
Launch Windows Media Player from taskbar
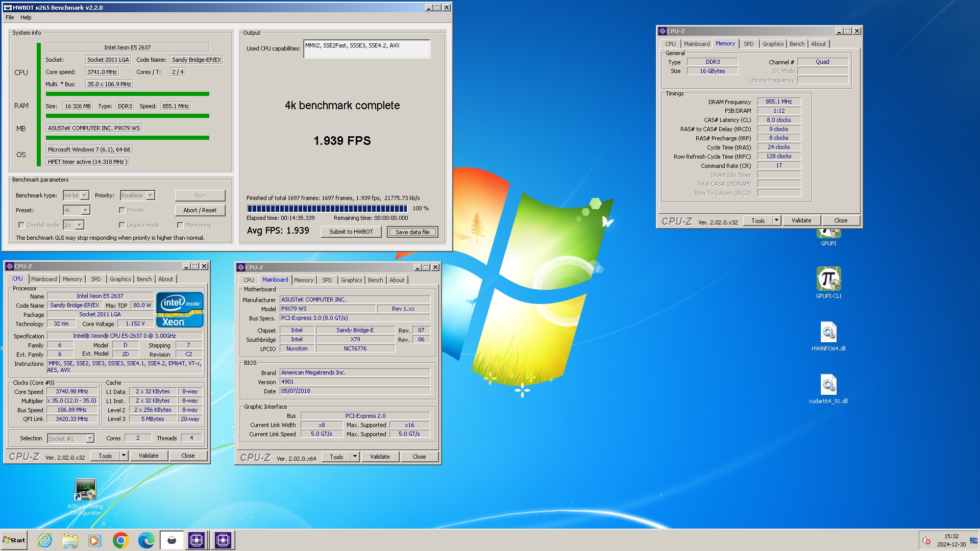pos(95,540)
